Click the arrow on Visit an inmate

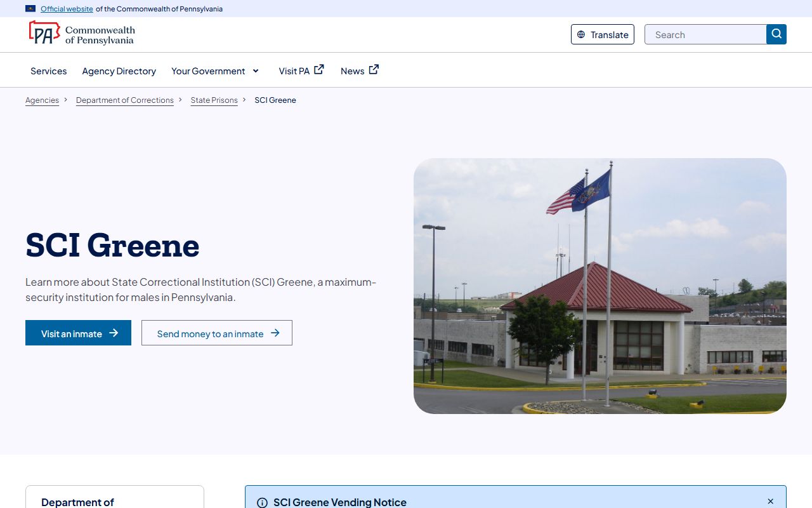click(114, 333)
